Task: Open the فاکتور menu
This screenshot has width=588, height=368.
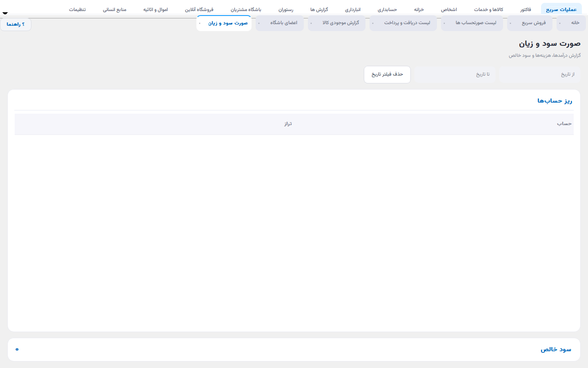Action: coord(526,9)
